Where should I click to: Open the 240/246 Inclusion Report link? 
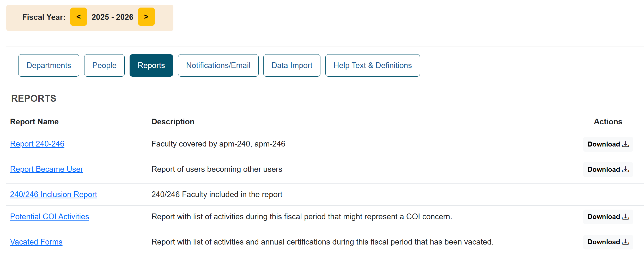[x=53, y=194]
